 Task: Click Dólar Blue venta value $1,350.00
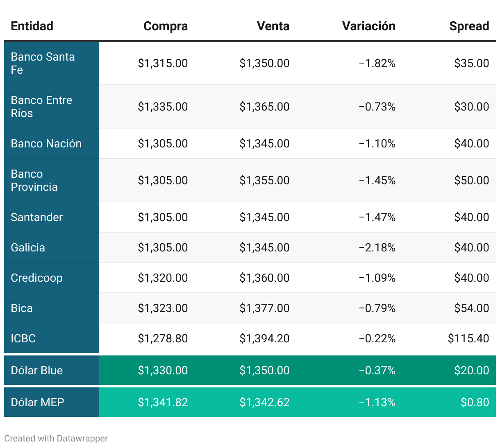(x=264, y=371)
